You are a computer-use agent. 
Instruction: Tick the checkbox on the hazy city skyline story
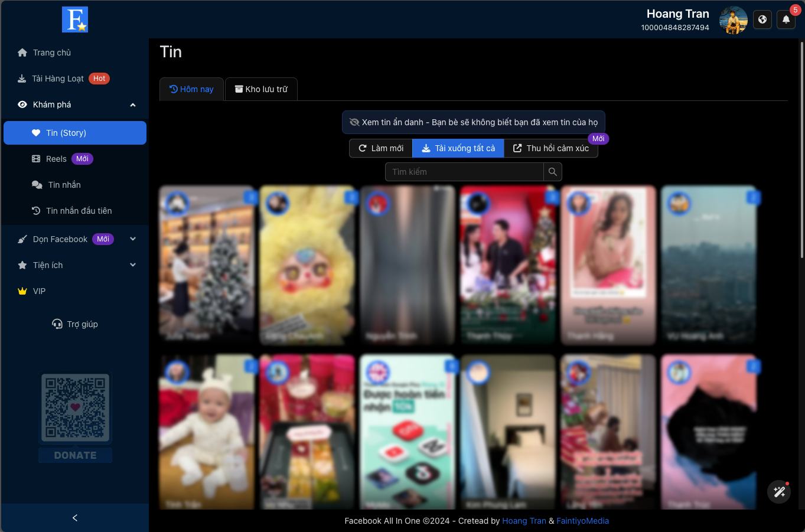[x=753, y=197]
